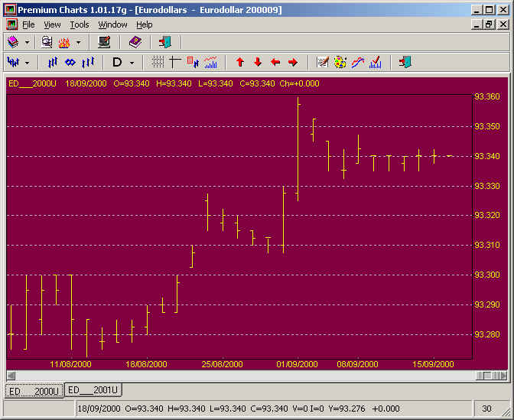The width and height of the screenshot is (514, 420).
Task: Click the 93.280 price axis label
Action: 487,334
